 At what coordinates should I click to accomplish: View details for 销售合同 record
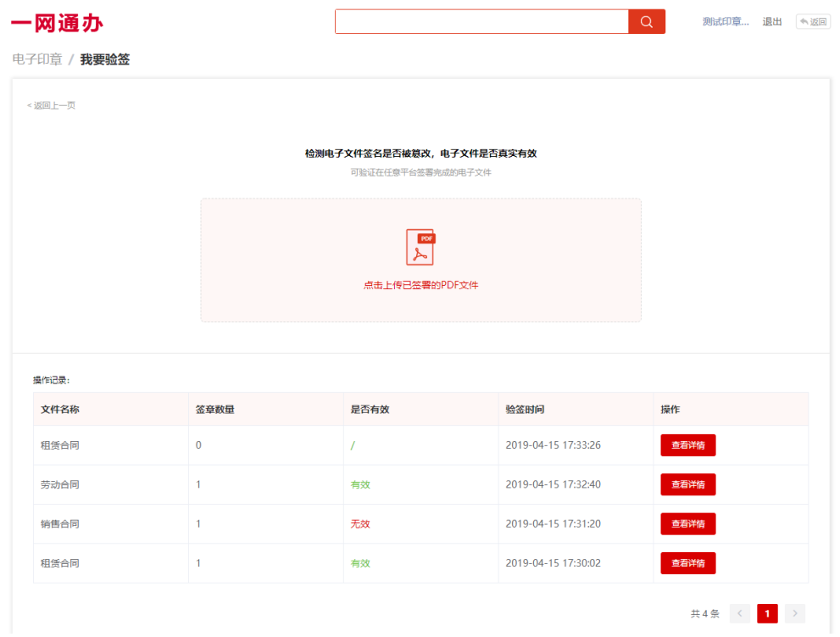tap(687, 524)
